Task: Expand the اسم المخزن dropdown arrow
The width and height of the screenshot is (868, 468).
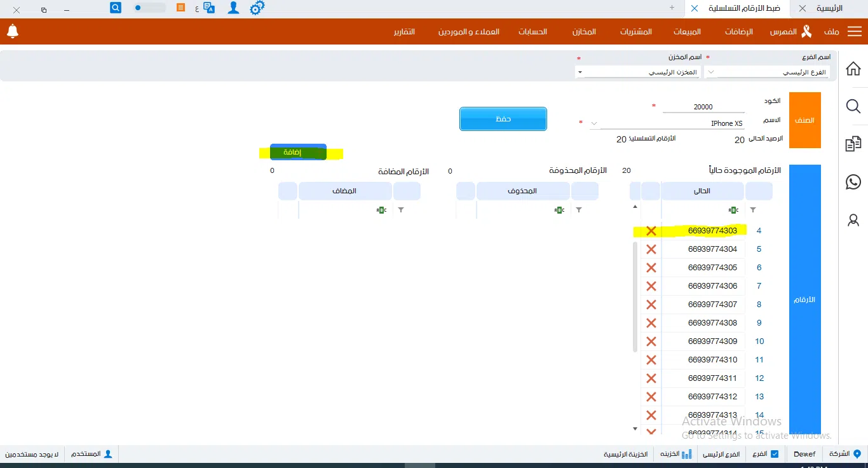Action: (580, 72)
